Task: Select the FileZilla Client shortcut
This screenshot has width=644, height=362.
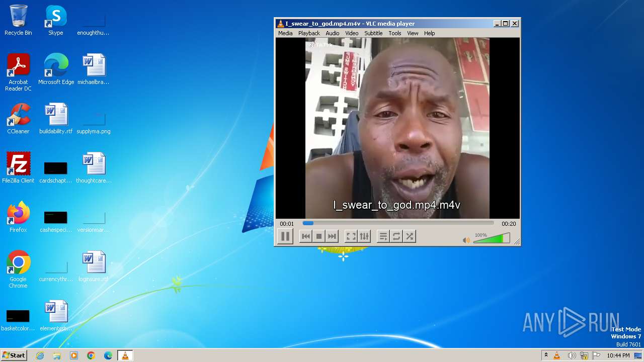Action: (x=18, y=168)
